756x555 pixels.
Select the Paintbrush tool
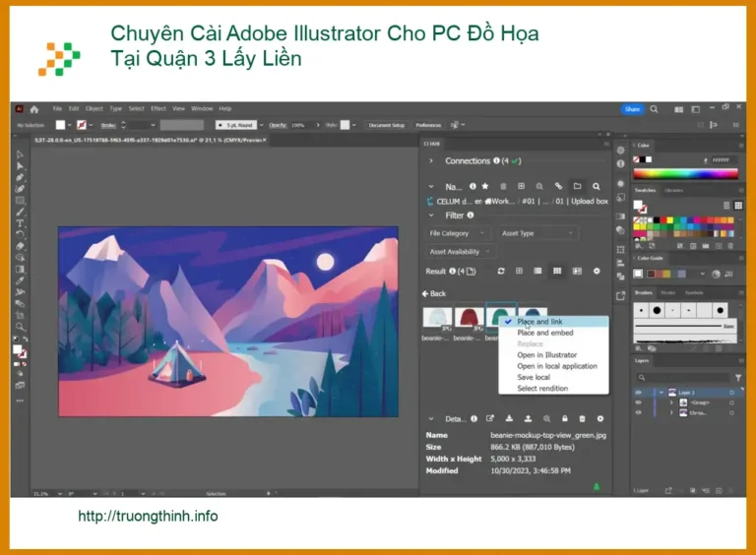coord(20,212)
